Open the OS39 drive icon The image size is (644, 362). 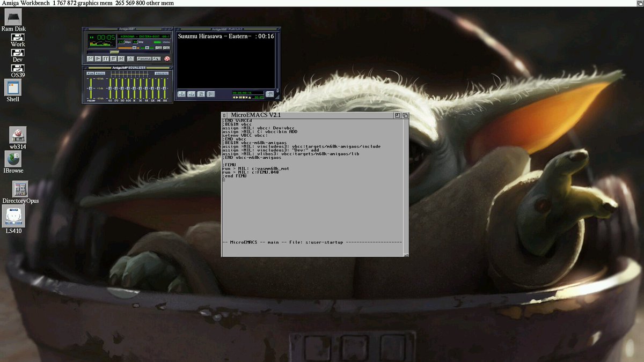[18, 68]
